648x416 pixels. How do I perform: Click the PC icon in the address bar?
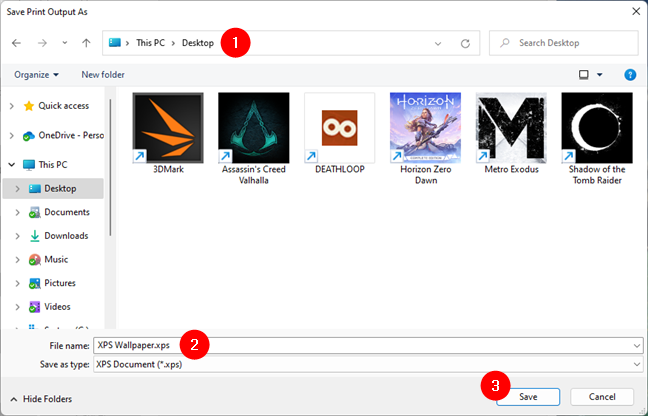[x=114, y=43]
